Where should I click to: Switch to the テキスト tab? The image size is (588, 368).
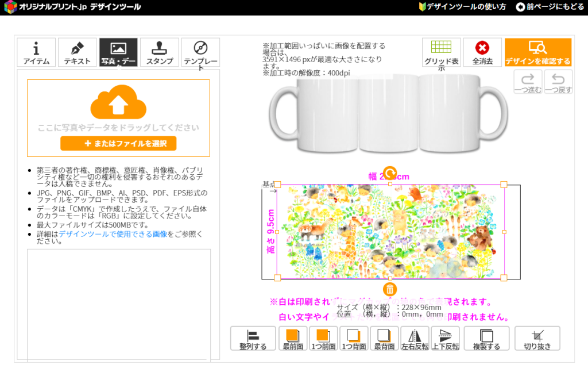click(x=78, y=52)
